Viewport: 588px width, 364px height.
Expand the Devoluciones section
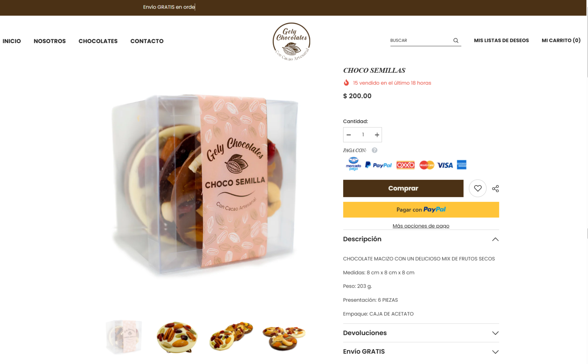[x=421, y=333]
